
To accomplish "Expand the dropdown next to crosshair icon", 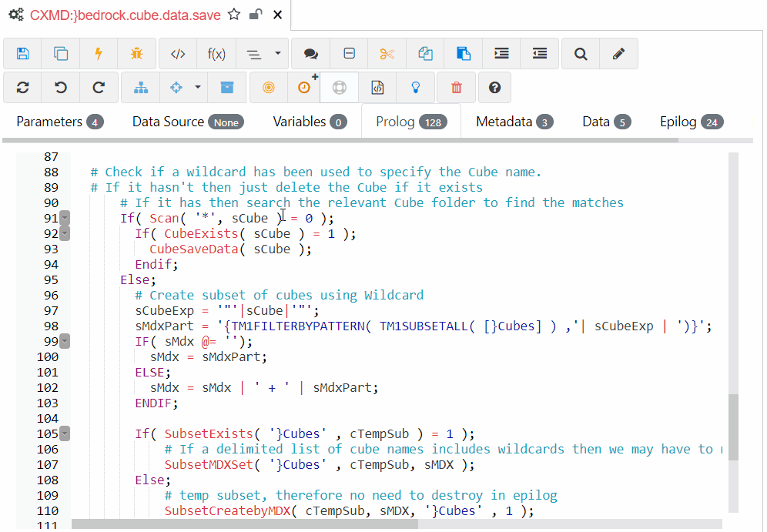I will coord(197,88).
